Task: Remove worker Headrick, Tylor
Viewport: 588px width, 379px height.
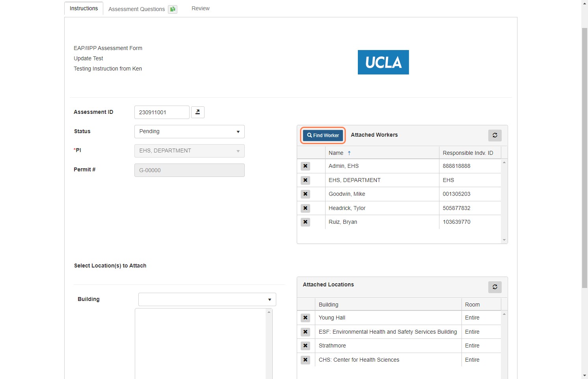Action: tap(305, 208)
